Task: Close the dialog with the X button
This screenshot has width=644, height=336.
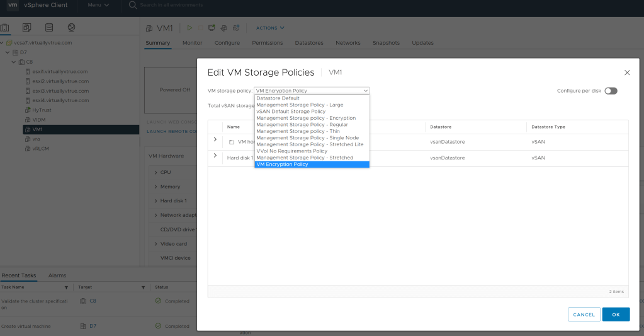Action: click(626, 73)
